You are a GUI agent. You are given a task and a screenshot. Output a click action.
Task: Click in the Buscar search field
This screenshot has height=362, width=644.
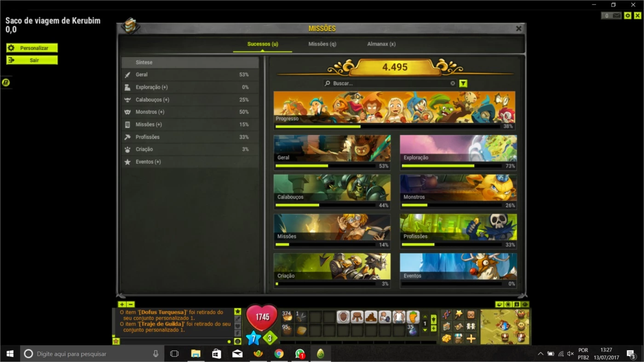pyautogui.click(x=389, y=84)
